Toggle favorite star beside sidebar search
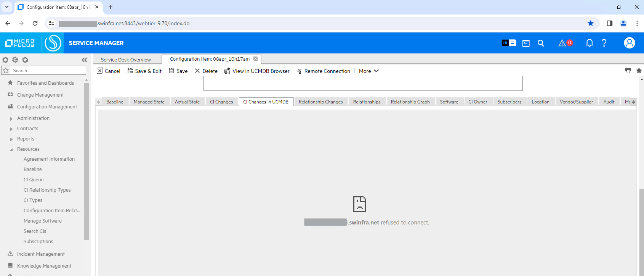This screenshot has height=276, width=644. (x=6, y=71)
